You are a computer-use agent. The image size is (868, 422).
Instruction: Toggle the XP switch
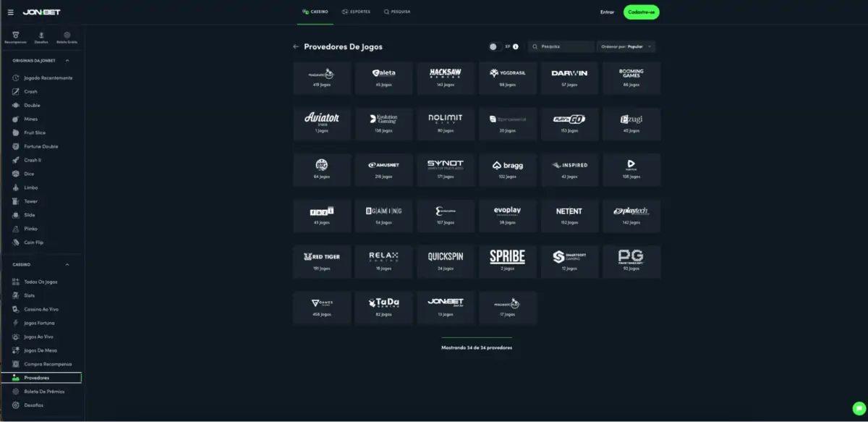click(495, 46)
